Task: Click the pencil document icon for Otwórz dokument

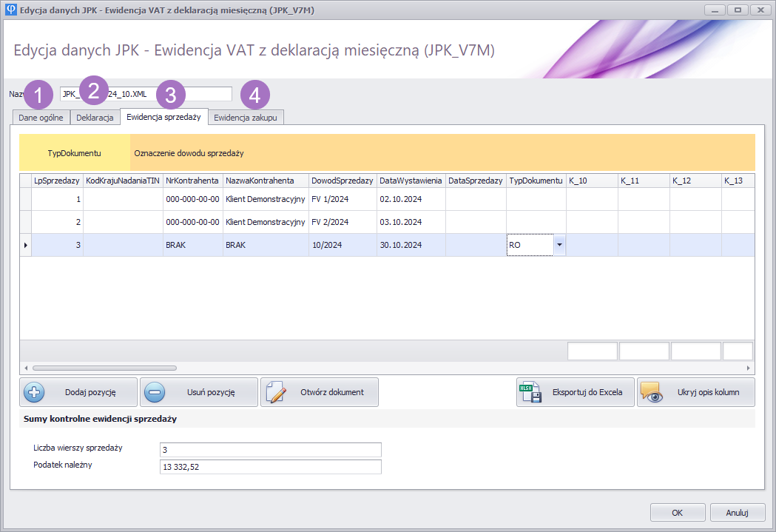Action: point(275,392)
